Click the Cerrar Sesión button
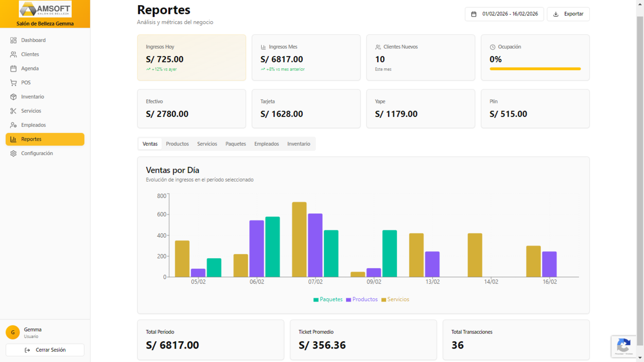 (x=45, y=350)
